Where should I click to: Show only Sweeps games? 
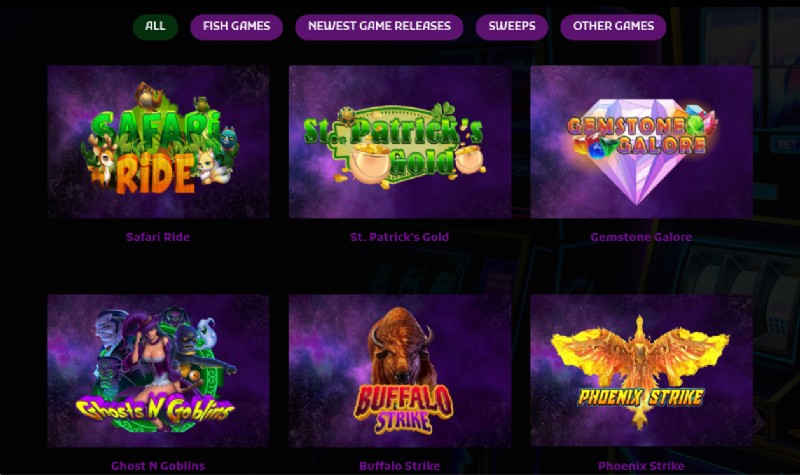512,27
